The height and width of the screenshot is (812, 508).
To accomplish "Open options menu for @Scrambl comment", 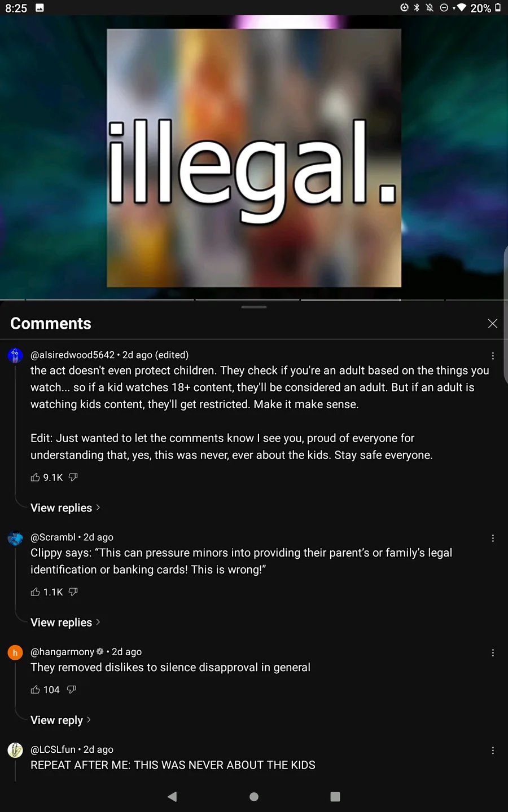I will tap(493, 538).
